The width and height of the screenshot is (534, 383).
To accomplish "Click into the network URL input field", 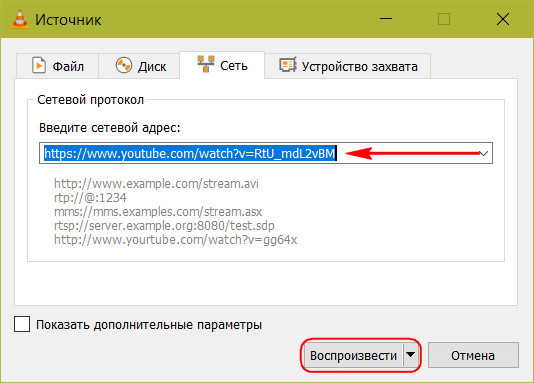I will click(266, 153).
